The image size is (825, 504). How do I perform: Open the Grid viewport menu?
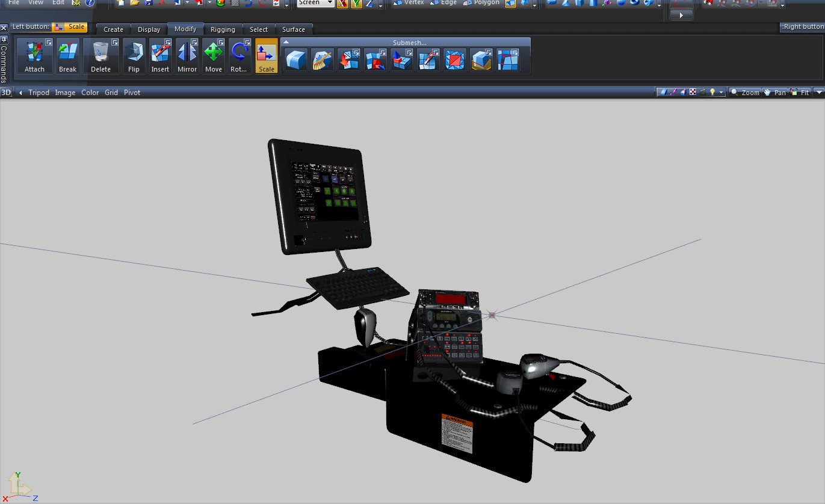(x=111, y=93)
